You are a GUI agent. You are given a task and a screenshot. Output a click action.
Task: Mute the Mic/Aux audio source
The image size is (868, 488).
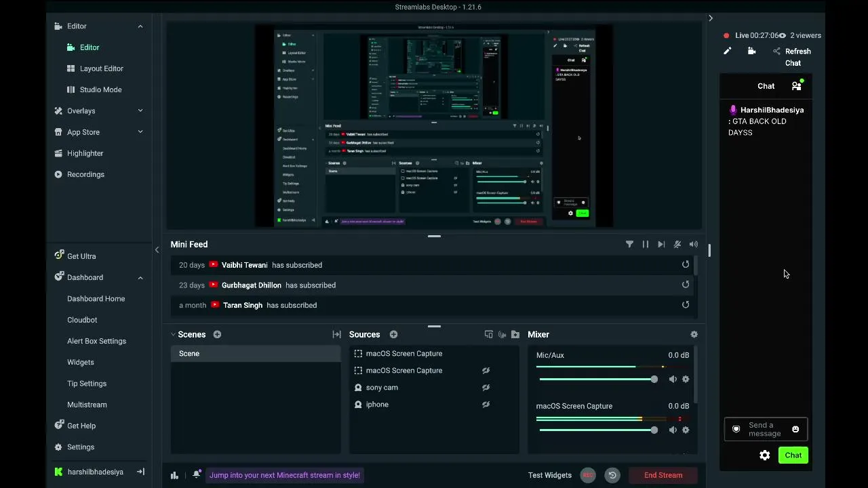click(673, 379)
